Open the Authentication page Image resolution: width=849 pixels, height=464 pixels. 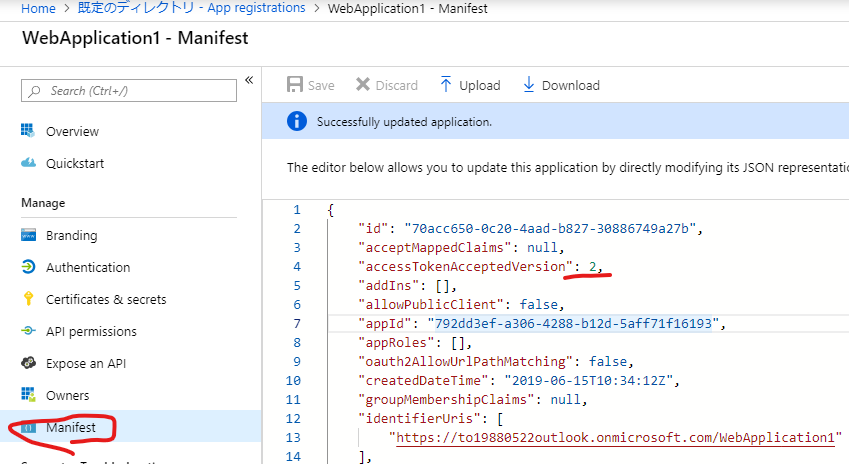coord(88,267)
